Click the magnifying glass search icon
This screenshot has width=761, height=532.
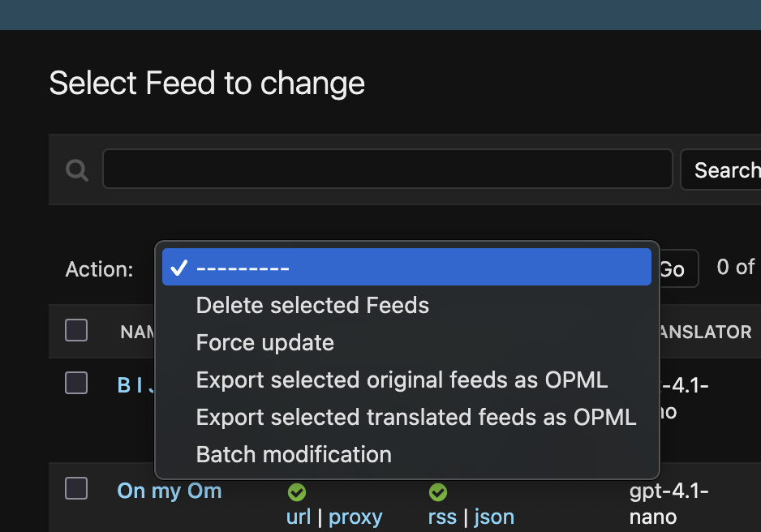pyautogui.click(x=77, y=169)
